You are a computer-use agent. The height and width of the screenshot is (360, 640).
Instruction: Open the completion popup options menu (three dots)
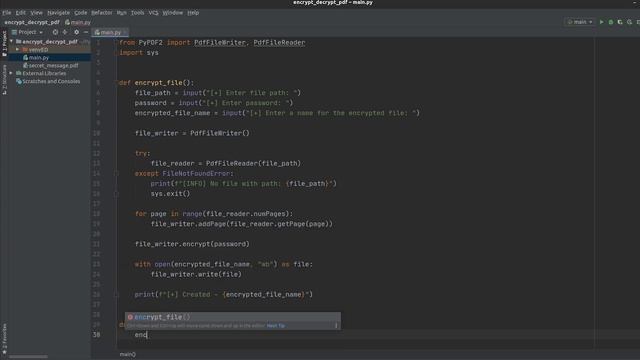click(x=336, y=326)
